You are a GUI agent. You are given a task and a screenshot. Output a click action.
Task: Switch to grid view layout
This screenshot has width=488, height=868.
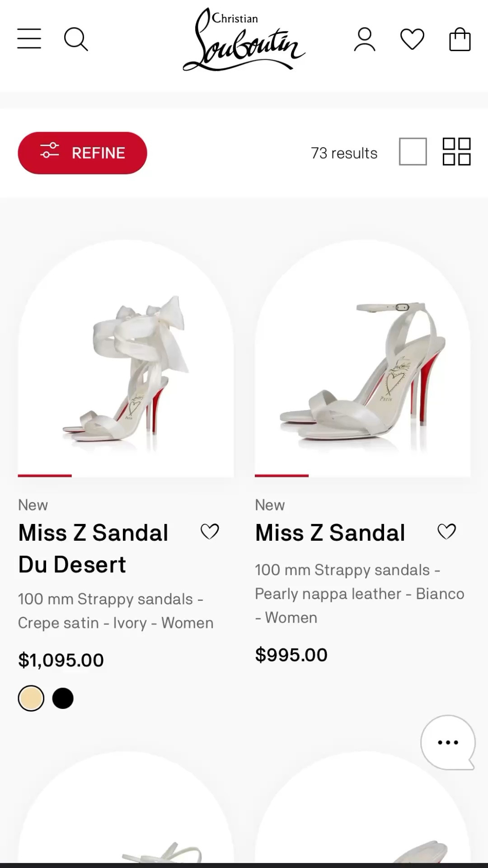[456, 152]
